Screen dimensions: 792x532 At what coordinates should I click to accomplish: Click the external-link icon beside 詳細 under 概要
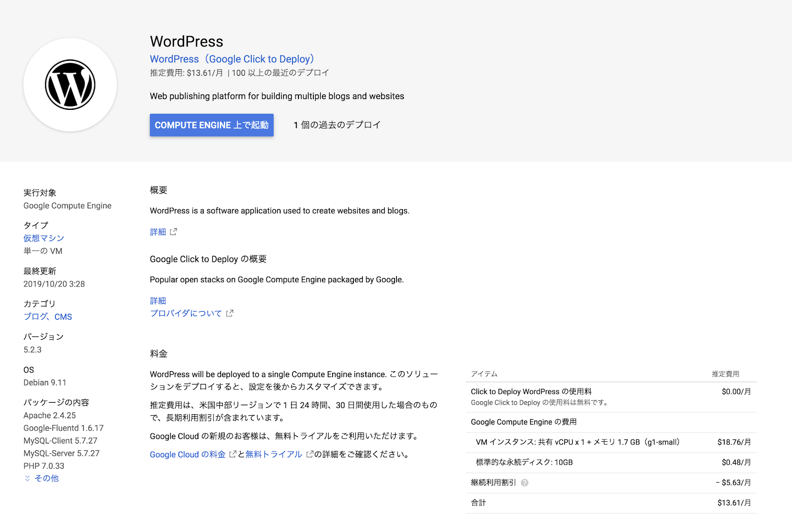click(173, 232)
